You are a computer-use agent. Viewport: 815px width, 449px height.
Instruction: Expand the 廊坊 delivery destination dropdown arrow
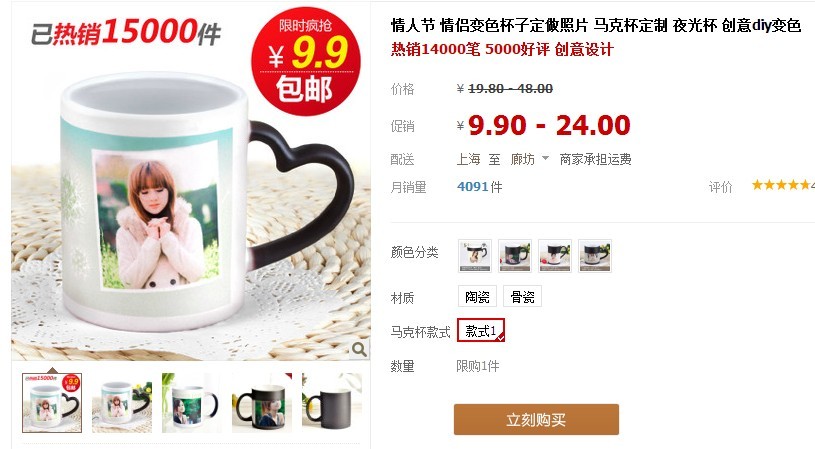pos(545,159)
